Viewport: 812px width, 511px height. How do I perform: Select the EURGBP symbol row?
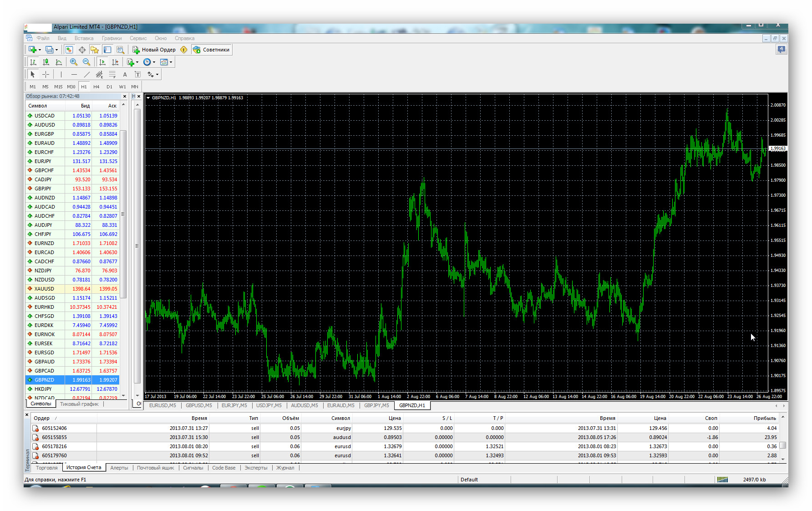tap(73, 134)
